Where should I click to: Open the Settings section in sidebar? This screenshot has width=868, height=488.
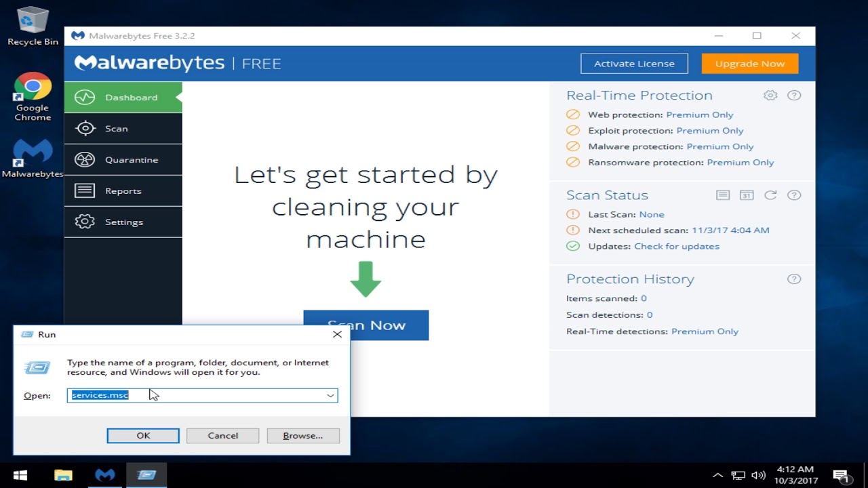[x=123, y=222]
